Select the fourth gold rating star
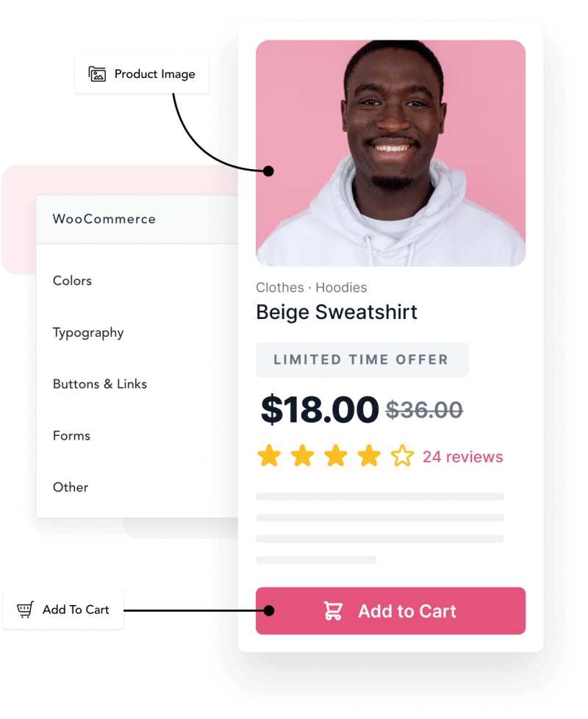This screenshot has height=719, width=588. point(370,456)
